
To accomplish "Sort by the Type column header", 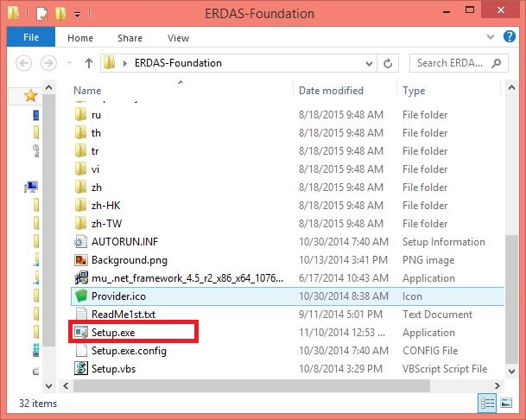I will click(x=414, y=91).
